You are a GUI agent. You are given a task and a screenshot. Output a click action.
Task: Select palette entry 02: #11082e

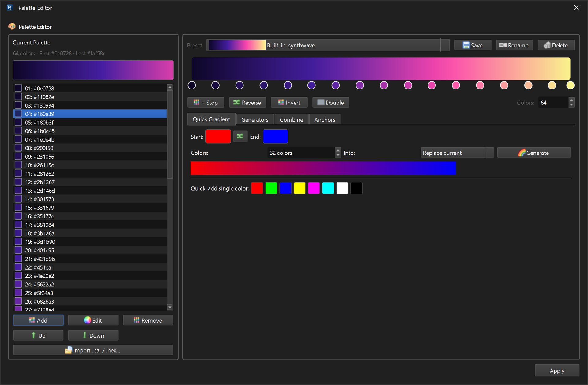tap(90, 97)
